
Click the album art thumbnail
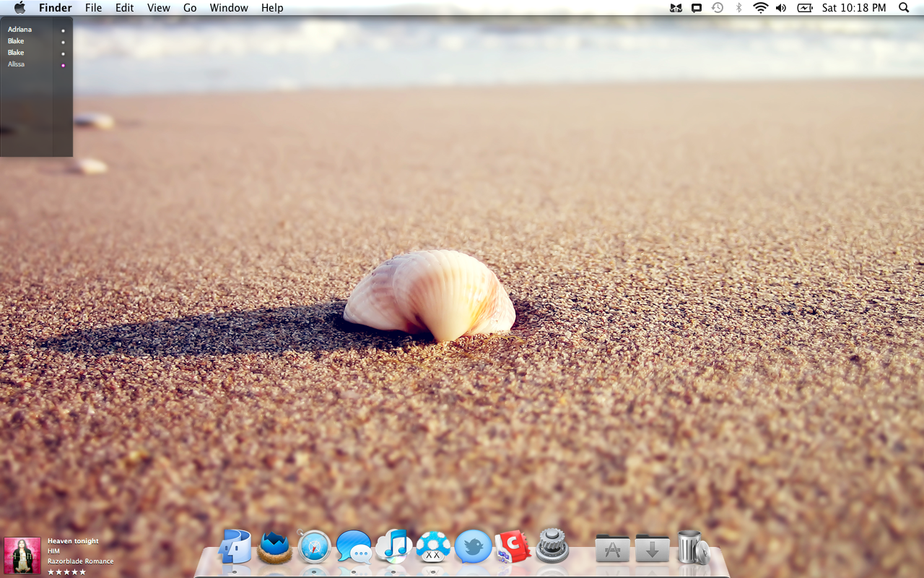coord(22,556)
